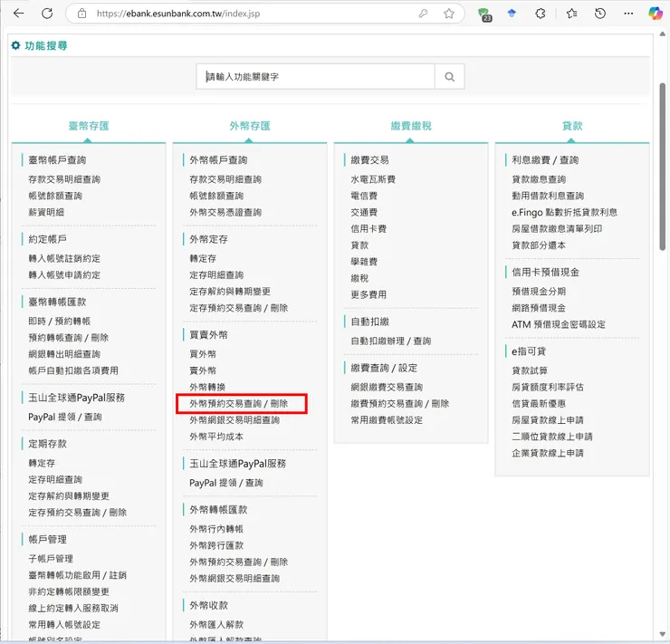This screenshot has height=644, width=670.
Task: Open the browser three-dot menu
Action: coord(628,14)
